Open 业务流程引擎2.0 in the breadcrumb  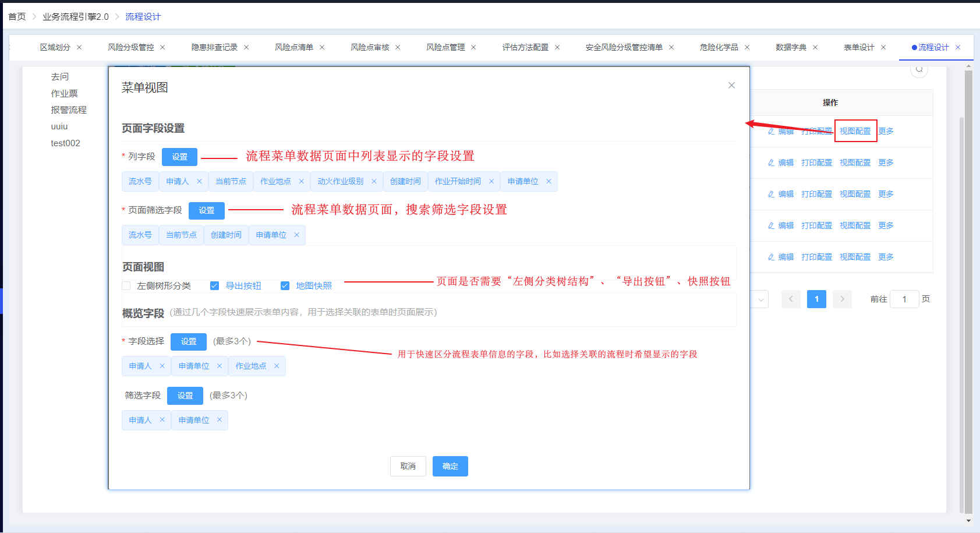(76, 16)
